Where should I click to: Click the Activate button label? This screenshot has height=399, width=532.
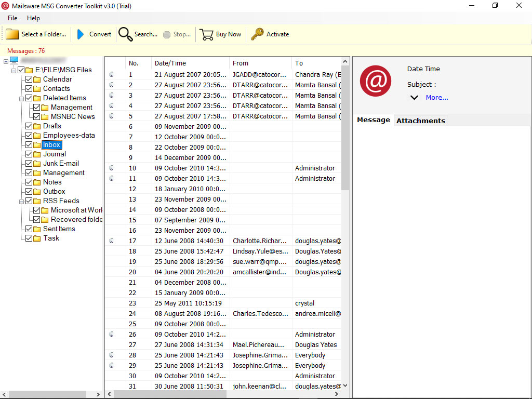tap(277, 34)
